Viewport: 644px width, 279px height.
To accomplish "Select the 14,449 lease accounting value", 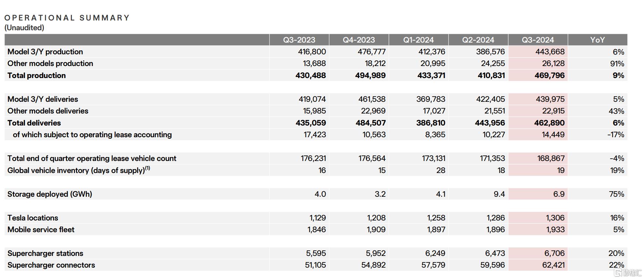I will click(553, 135).
